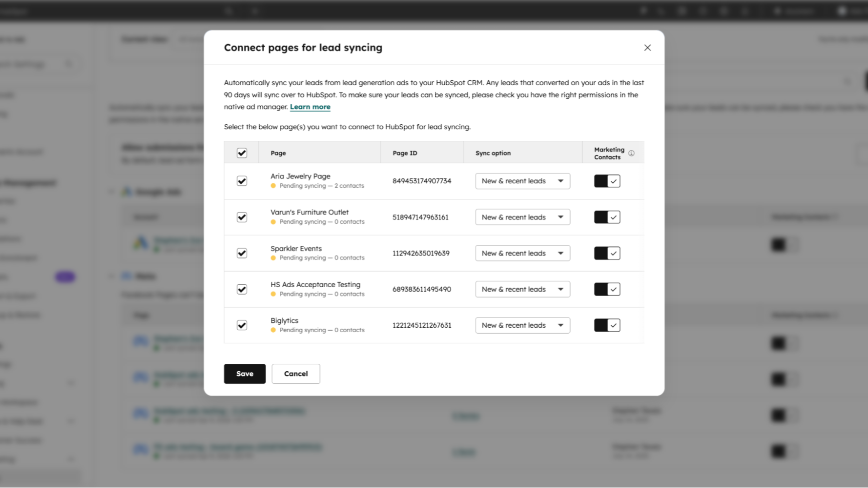This screenshot has width=868, height=488.
Task: Click the pending syncing status dot for Aria Jewelry Page
Action: [x=273, y=185]
